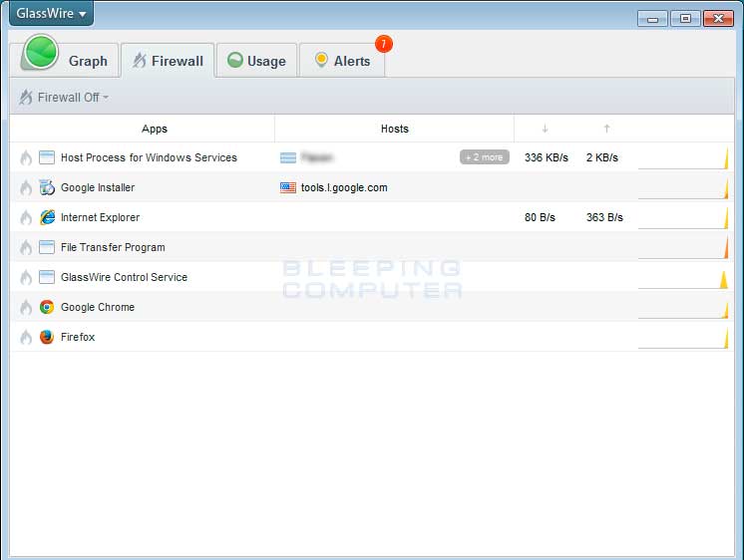Select the Host Process for Windows Services row text
The image size is (744, 560).
click(149, 157)
